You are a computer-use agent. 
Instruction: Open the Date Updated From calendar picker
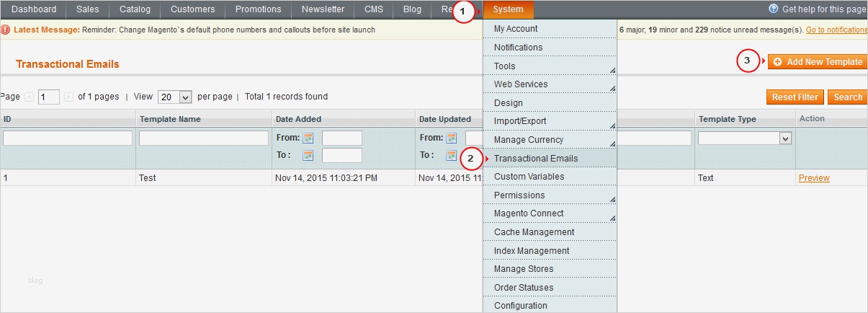pos(452,138)
